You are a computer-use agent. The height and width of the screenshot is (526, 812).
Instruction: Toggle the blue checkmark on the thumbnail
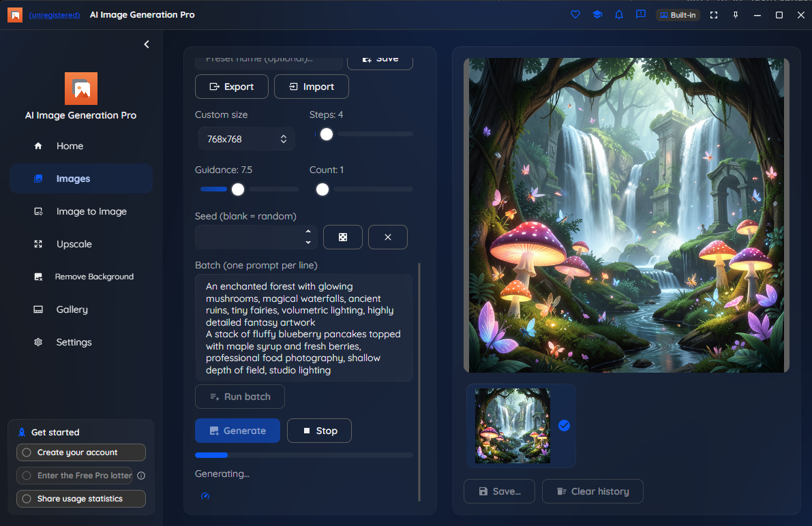(x=564, y=426)
